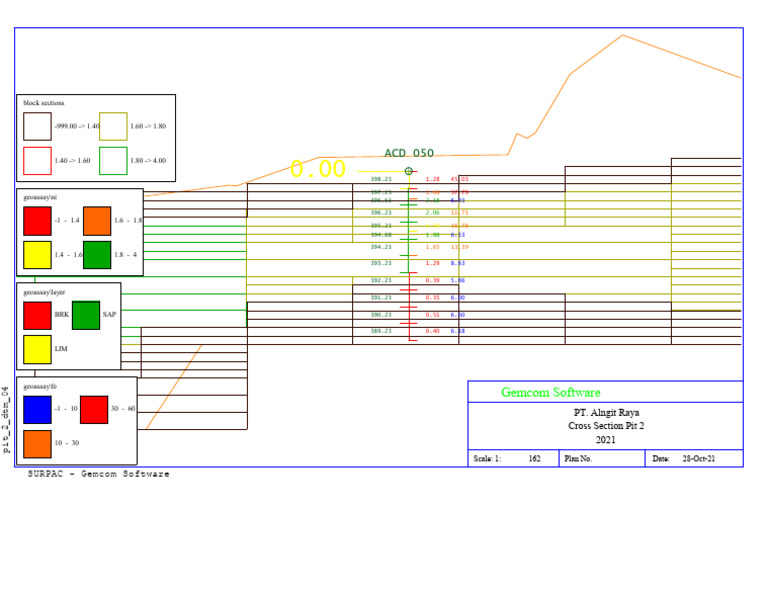768x594 pixels.
Task: Click the 2021 year in title block
Action: coord(605,439)
